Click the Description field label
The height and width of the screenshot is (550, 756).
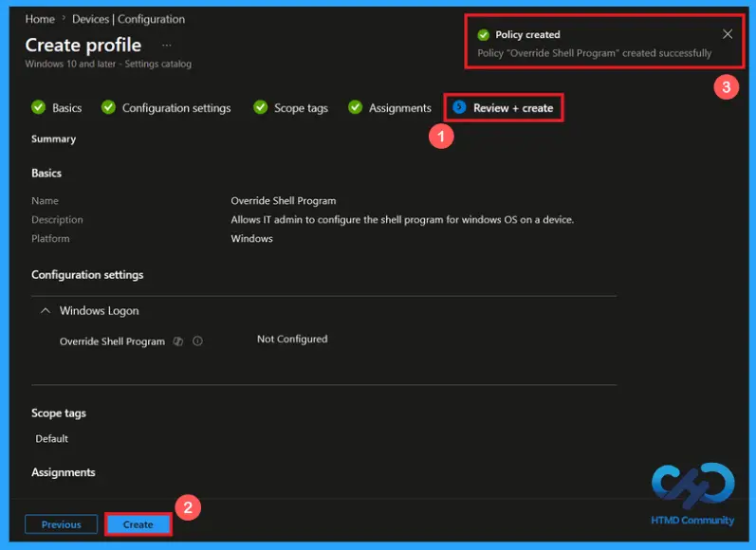pos(57,220)
